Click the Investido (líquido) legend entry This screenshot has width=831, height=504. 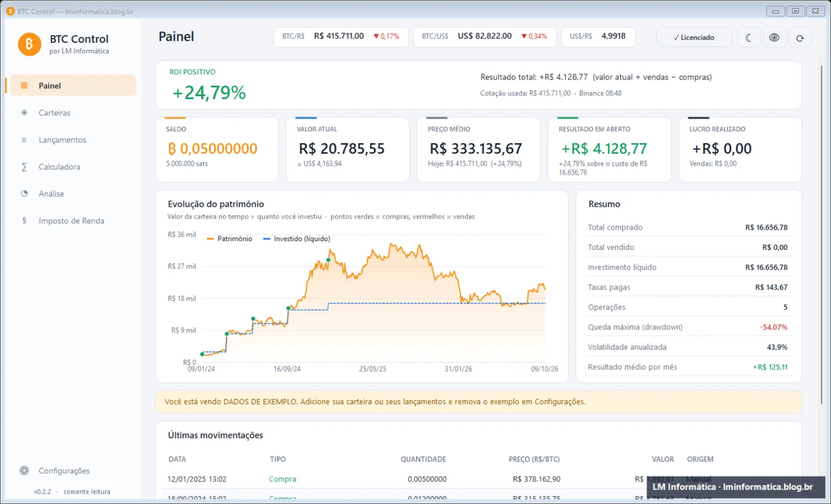tap(296, 239)
